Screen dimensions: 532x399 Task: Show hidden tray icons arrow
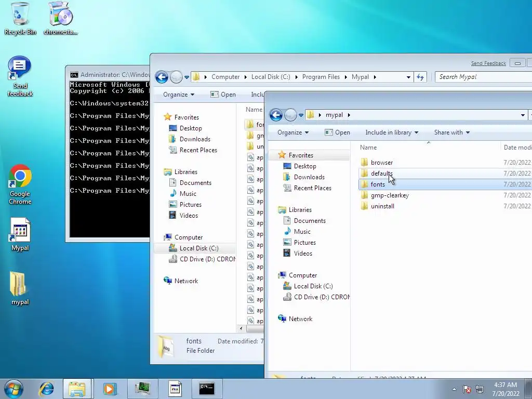454,389
